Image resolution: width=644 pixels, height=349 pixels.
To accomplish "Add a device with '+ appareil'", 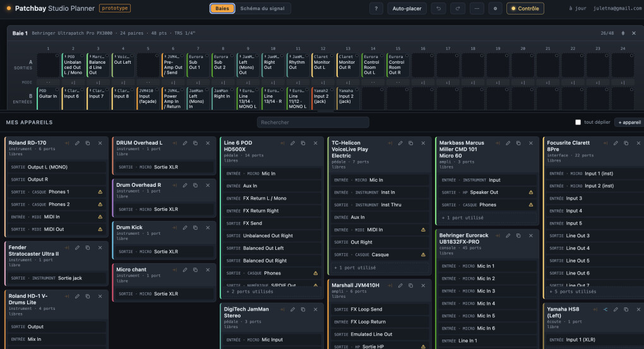I will click(x=629, y=122).
